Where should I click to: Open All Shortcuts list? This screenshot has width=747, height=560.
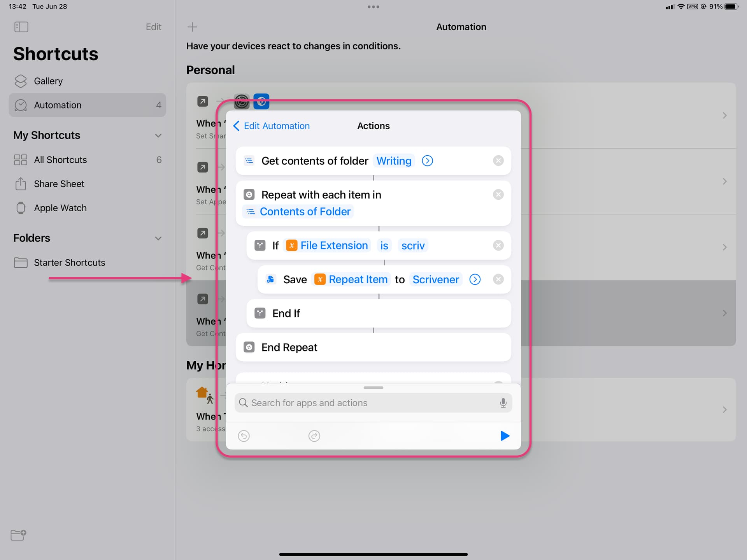coord(87,160)
